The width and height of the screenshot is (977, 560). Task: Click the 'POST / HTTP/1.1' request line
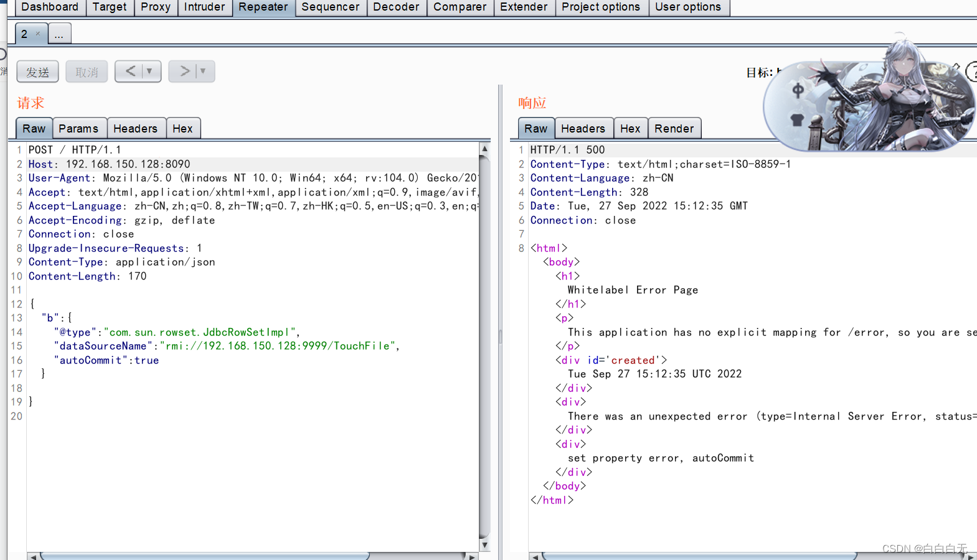pos(75,150)
